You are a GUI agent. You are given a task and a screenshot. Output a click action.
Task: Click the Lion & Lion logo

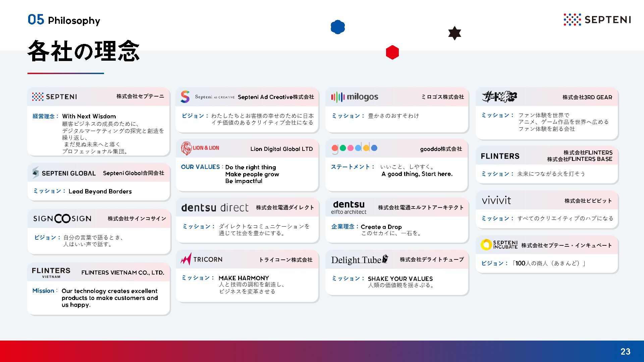click(200, 148)
